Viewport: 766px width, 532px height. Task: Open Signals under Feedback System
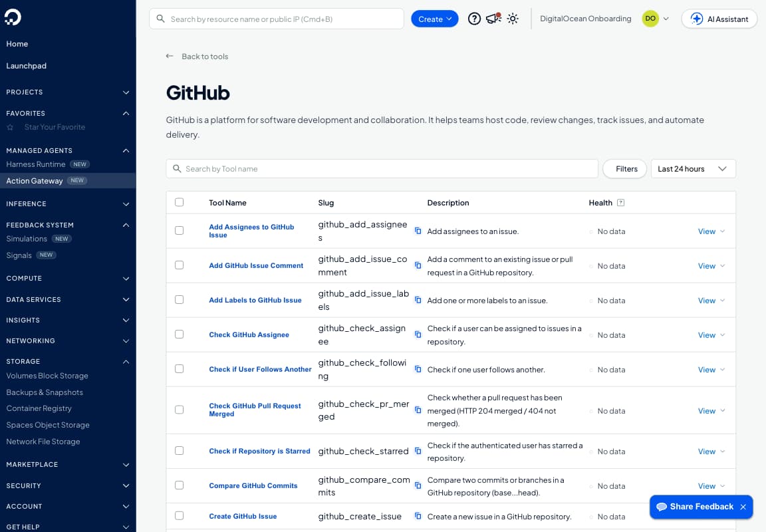pos(19,255)
